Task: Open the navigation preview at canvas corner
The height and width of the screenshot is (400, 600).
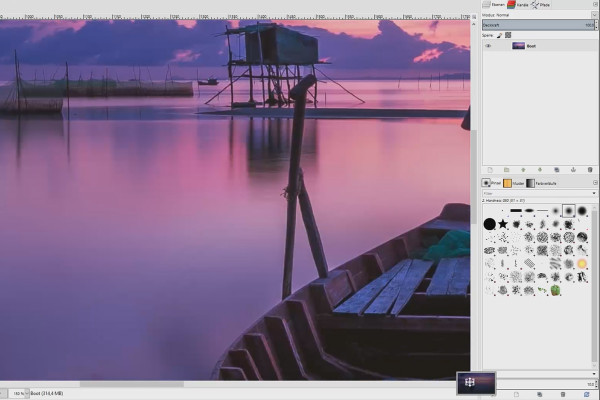Action: 474,384
